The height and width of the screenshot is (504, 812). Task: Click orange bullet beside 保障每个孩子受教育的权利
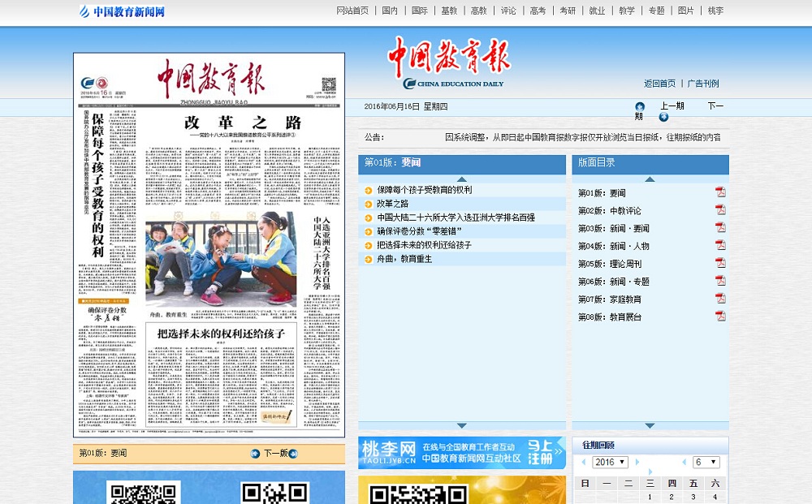[x=368, y=191]
